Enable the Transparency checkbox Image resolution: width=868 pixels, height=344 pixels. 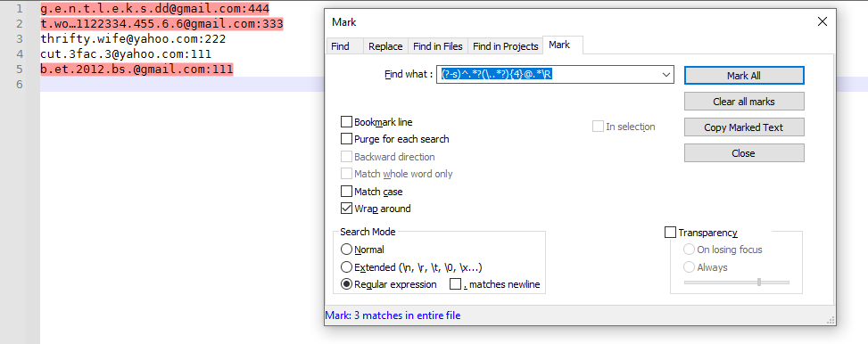pyautogui.click(x=670, y=233)
